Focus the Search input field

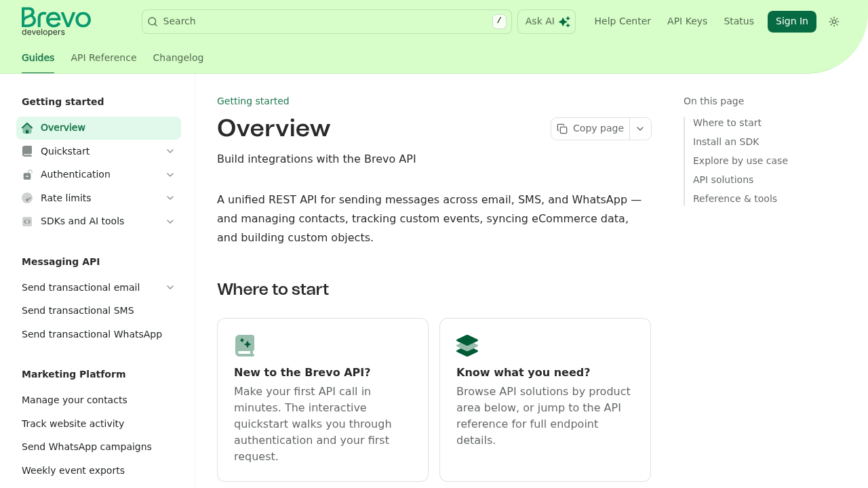[x=327, y=22]
